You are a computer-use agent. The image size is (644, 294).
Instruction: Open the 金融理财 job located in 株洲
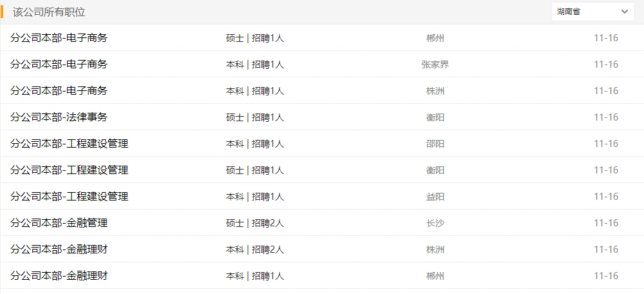click(x=59, y=250)
